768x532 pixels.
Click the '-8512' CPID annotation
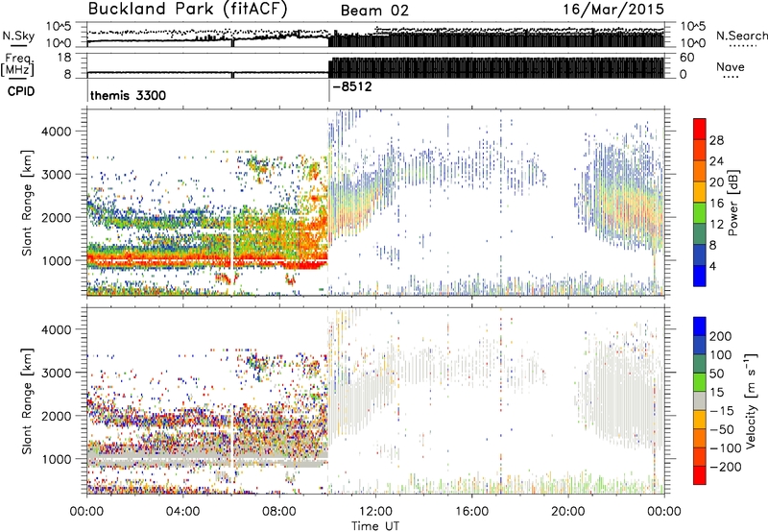coord(352,86)
